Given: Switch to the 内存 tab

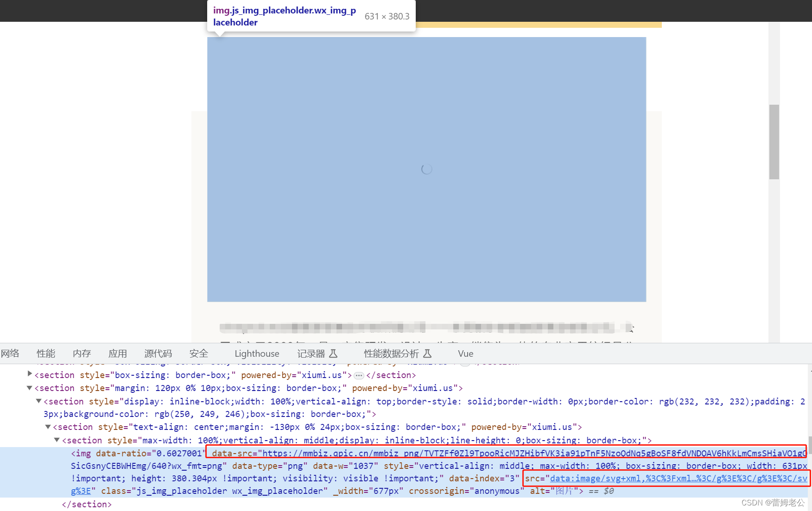Looking at the screenshot, I should click(x=82, y=353).
